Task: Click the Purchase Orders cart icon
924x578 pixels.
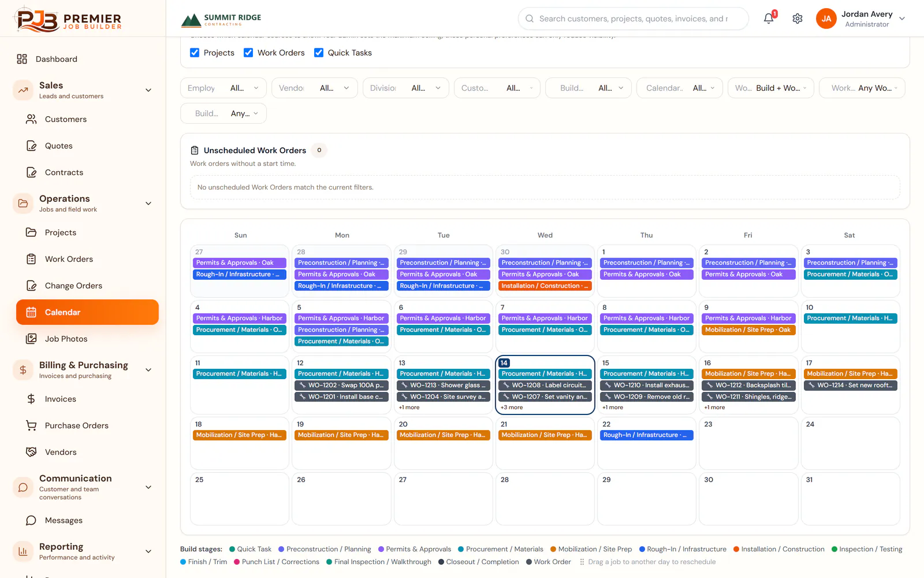Action: click(x=31, y=425)
